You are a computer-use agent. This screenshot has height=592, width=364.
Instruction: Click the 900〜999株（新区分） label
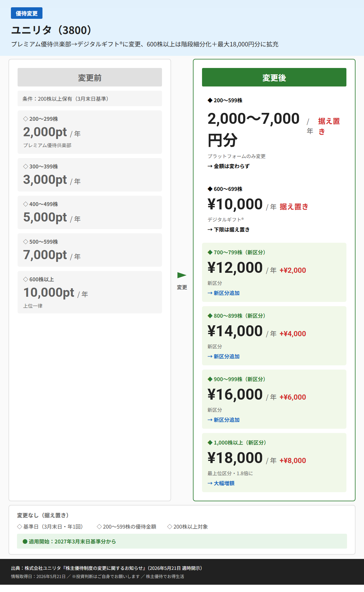coord(237,379)
